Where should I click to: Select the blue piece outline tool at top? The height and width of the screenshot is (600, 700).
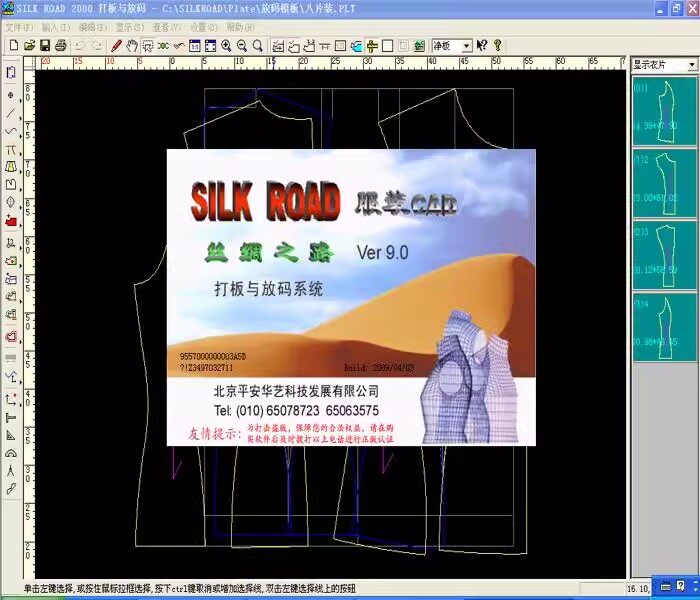pyautogui.click(x=11, y=72)
